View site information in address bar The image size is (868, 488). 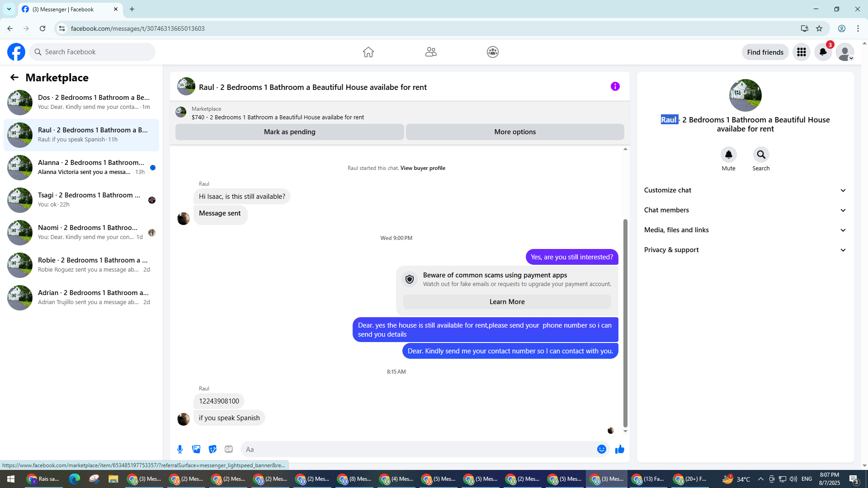(x=62, y=28)
